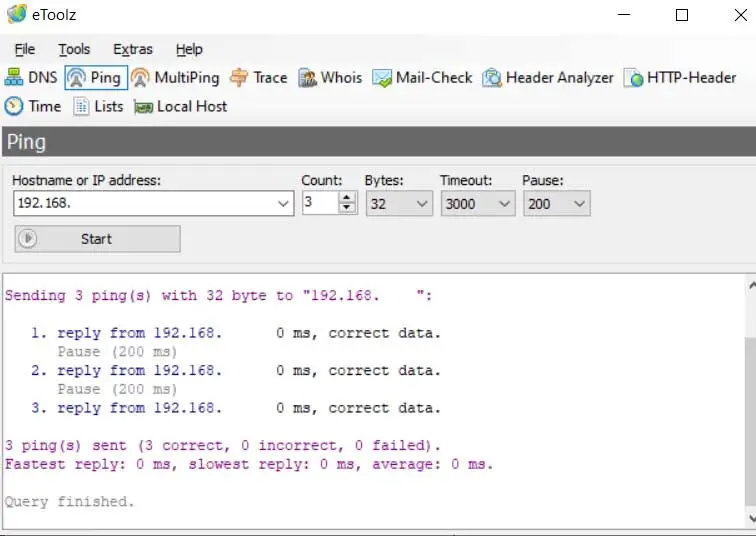Open the Header Analyzer tool

pos(548,78)
